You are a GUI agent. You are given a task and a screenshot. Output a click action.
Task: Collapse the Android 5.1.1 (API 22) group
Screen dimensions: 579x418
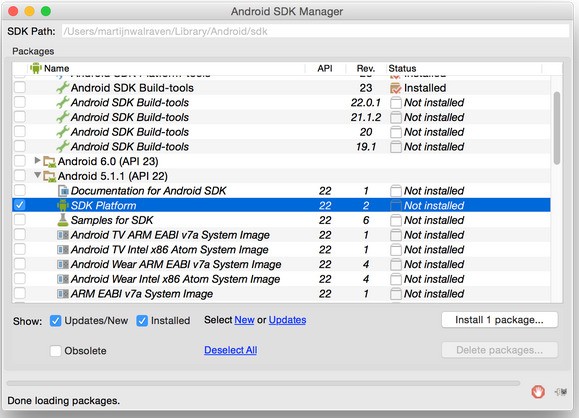[x=37, y=175]
